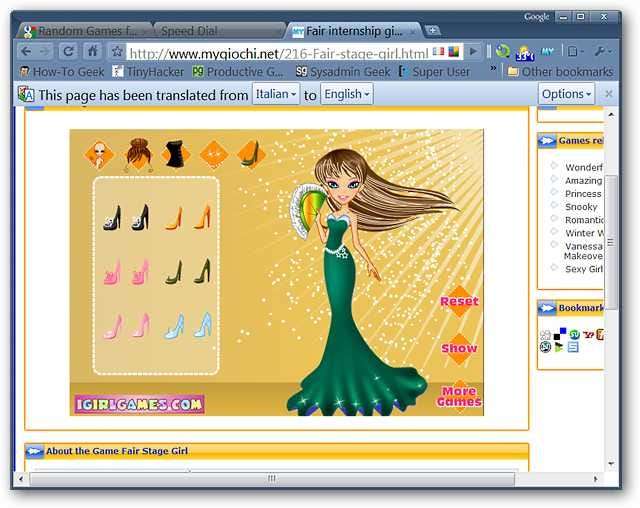This screenshot has width=640, height=508.
Task: Share via the Yahoo Y! icon
Action: point(588,335)
